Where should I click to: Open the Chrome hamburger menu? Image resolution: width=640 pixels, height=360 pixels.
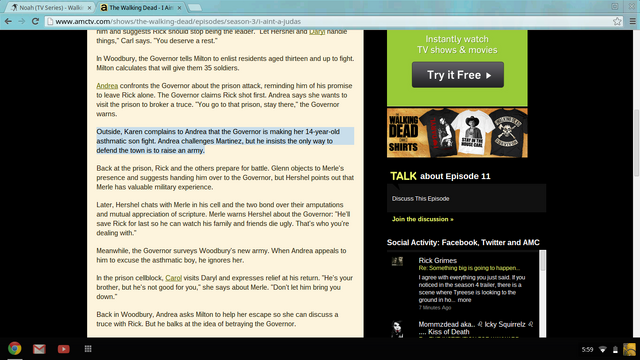pyautogui.click(x=632, y=21)
